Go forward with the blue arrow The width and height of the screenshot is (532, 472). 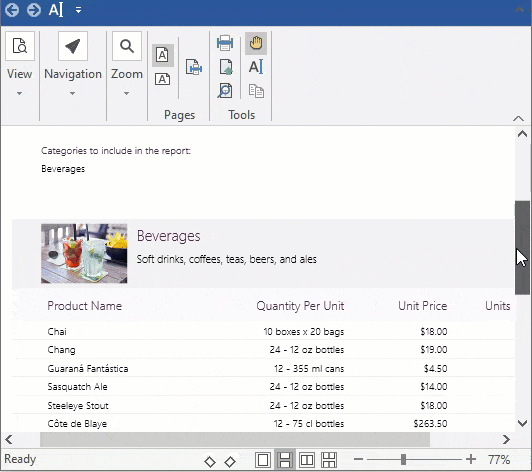(34, 10)
